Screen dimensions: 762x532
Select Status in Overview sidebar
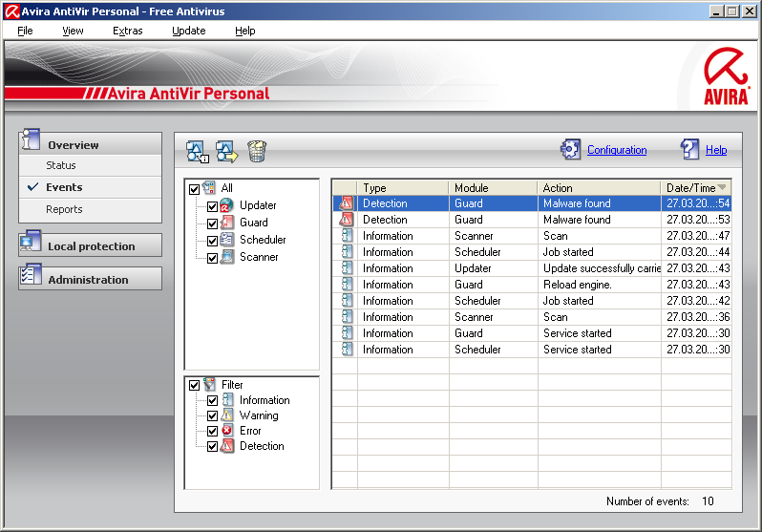pyautogui.click(x=91, y=165)
